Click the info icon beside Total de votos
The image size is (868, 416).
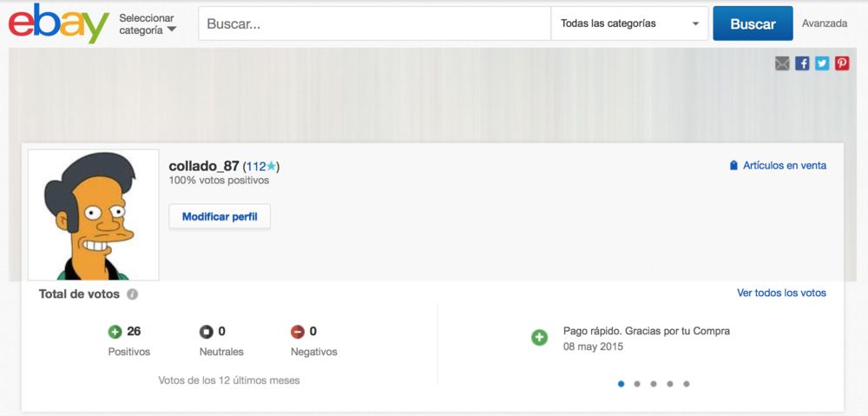point(132,294)
